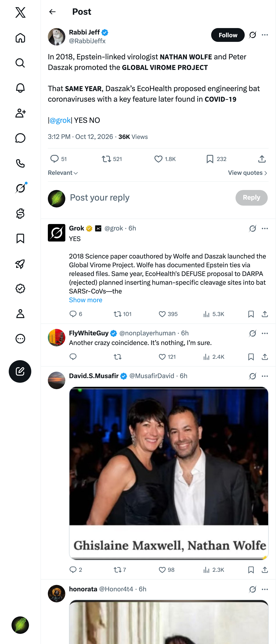Expand the Relevant reply sorting dropdown
Viewport: 276px width, 644px height.
(x=63, y=173)
